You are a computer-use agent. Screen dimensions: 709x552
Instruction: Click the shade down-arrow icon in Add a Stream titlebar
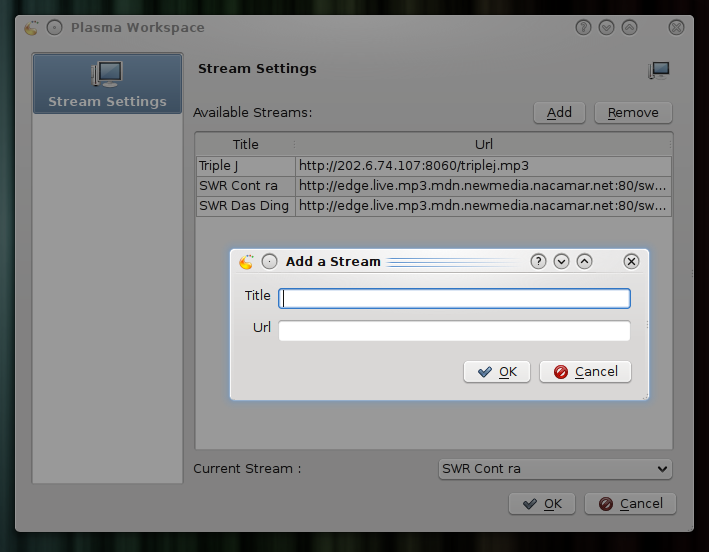click(561, 261)
